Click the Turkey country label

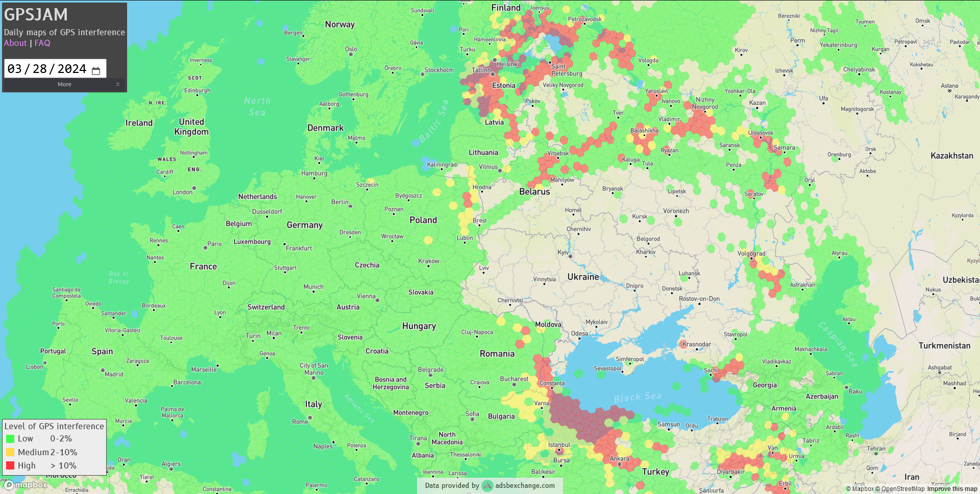655,472
